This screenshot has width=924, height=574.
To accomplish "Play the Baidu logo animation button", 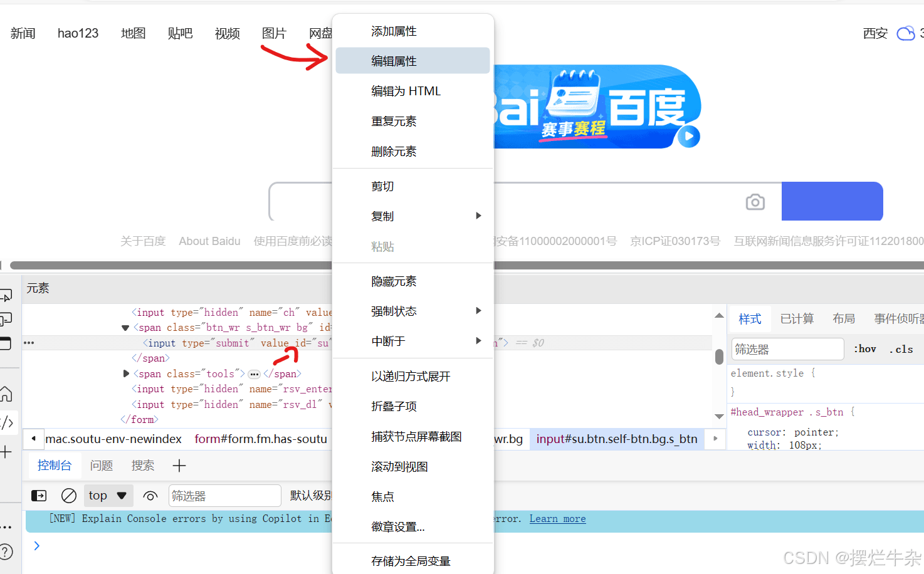I will [x=689, y=136].
